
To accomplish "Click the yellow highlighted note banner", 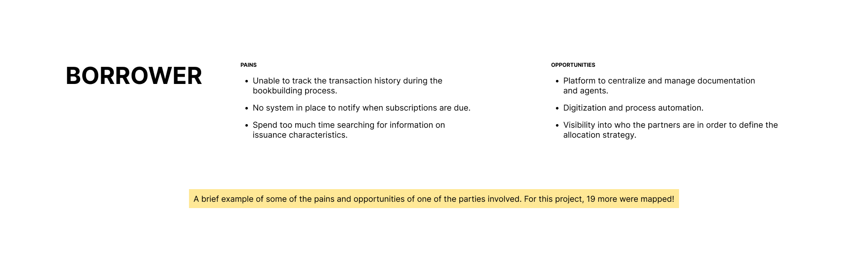I will click(x=434, y=199).
